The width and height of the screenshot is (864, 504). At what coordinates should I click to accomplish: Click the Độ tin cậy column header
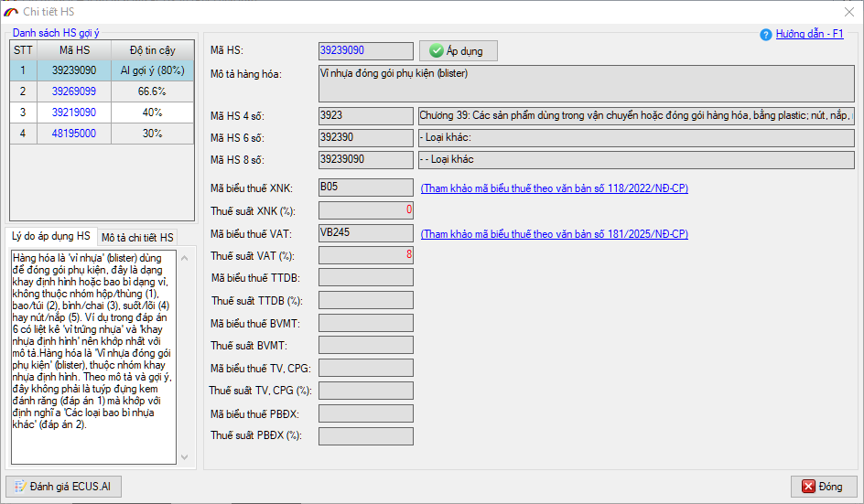pos(152,50)
